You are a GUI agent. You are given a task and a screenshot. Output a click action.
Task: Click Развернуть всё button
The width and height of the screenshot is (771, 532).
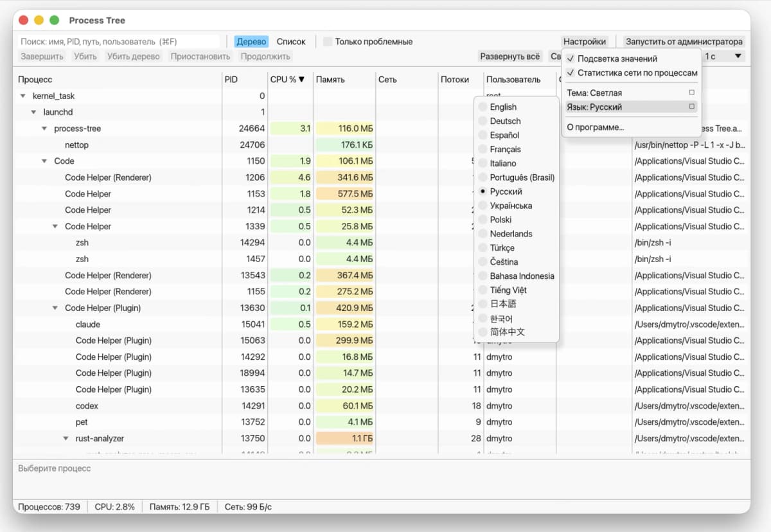510,57
